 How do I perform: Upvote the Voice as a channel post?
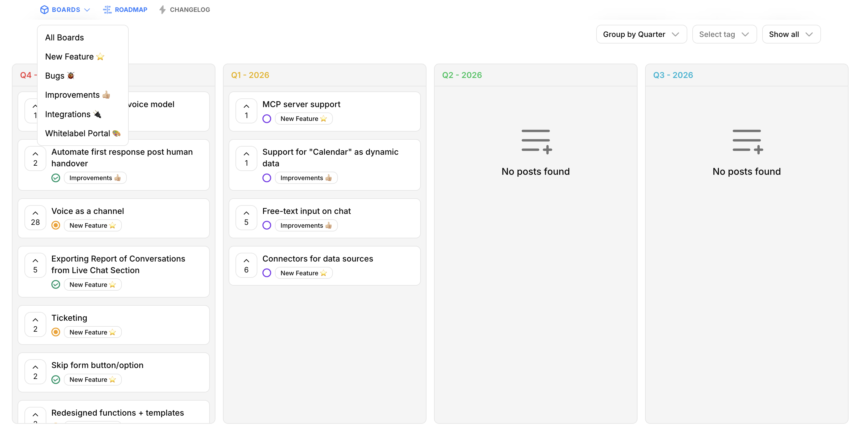(35, 217)
